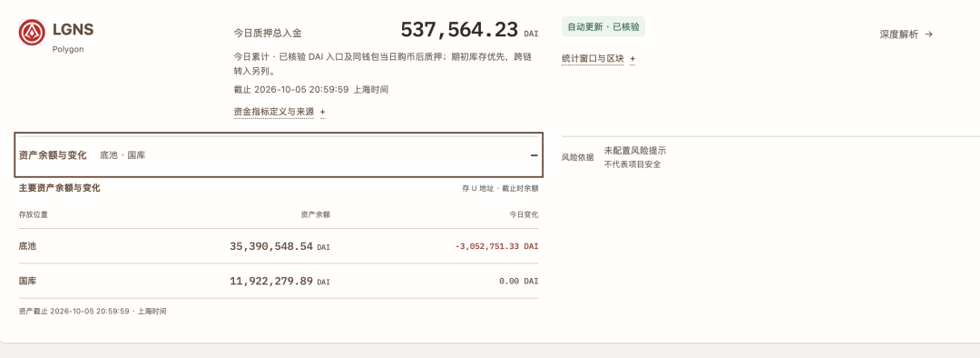The height and width of the screenshot is (358, 980).
Task: Click the minus icon in 资产余额与变化 header
Action: pyautogui.click(x=534, y=155)
